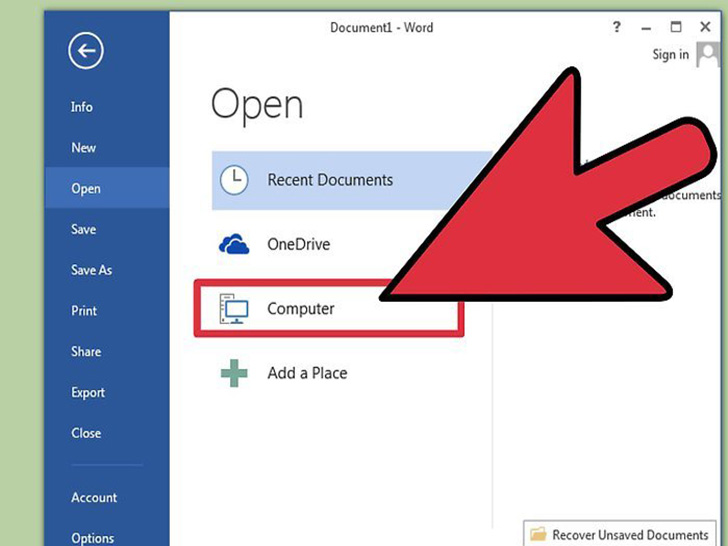
Task: Click the Sign in link
Action: [x=670, y=54]
